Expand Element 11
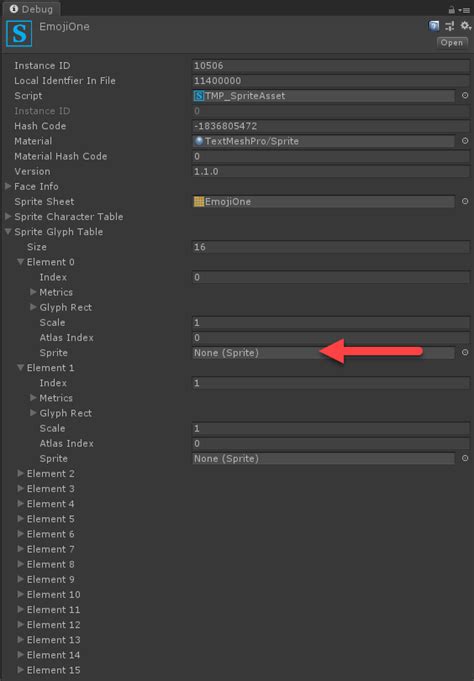474x681 pixels. (x=20, y=609)
